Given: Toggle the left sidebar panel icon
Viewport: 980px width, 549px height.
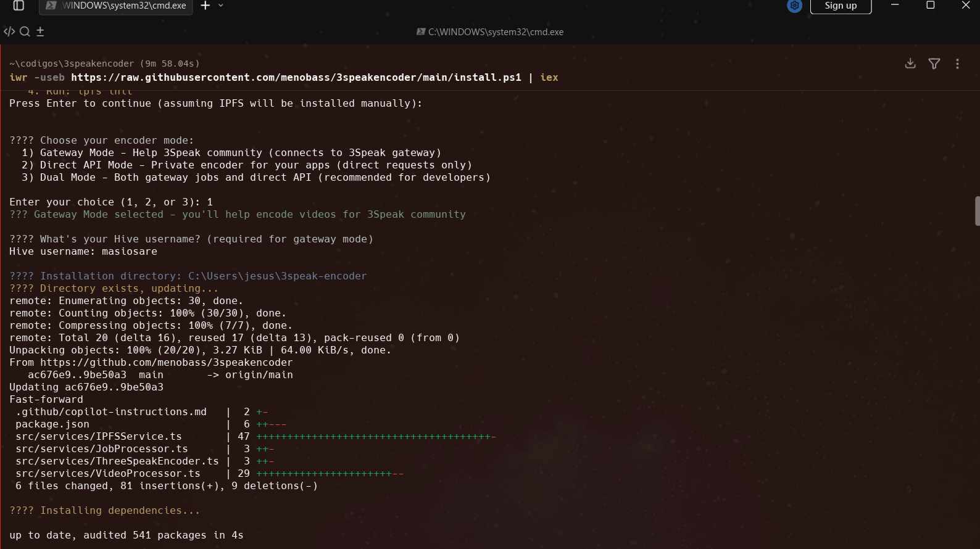Looking at the screenshot, I should [x=19, y=6].
